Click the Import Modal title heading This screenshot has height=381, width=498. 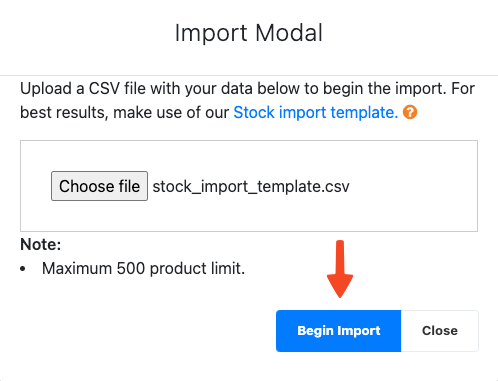click(249, 33)
